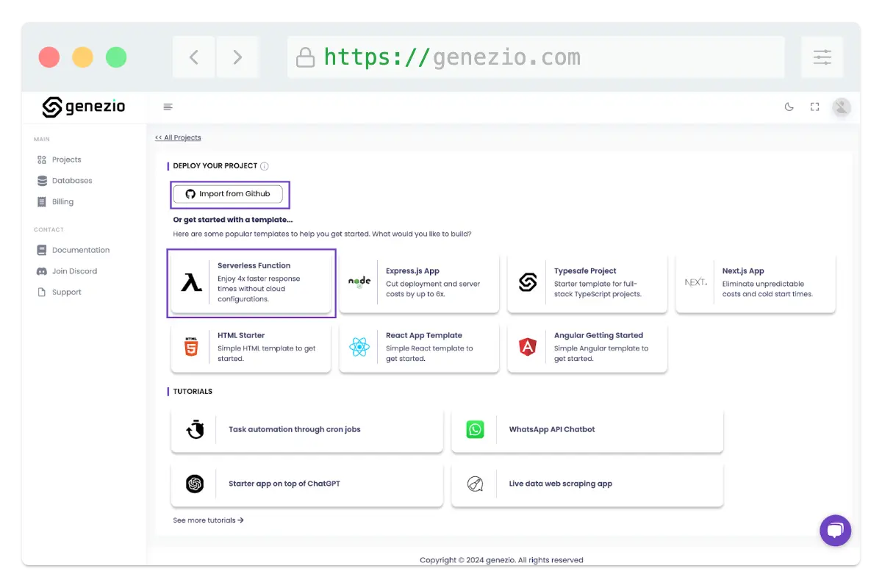
Task: Select the Typesafe Project template
Action: pyautogui.click(x=587, y=283)
